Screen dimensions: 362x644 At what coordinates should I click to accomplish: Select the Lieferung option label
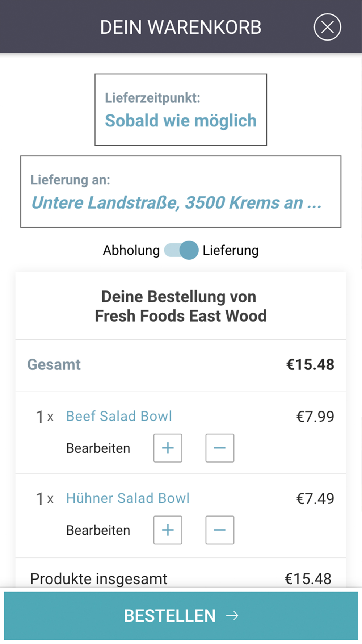tap(231, 250)
